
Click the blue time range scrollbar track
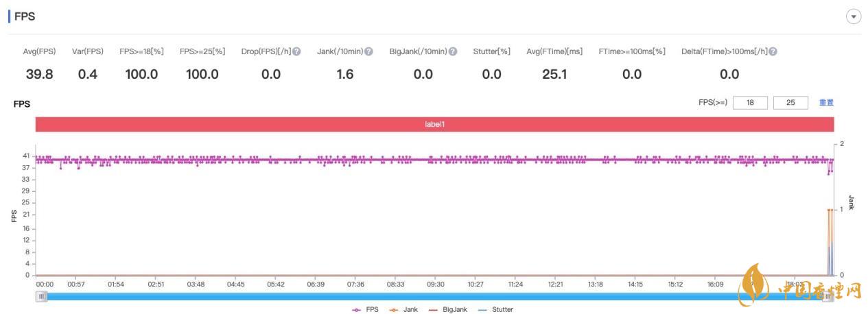(435, 297)
